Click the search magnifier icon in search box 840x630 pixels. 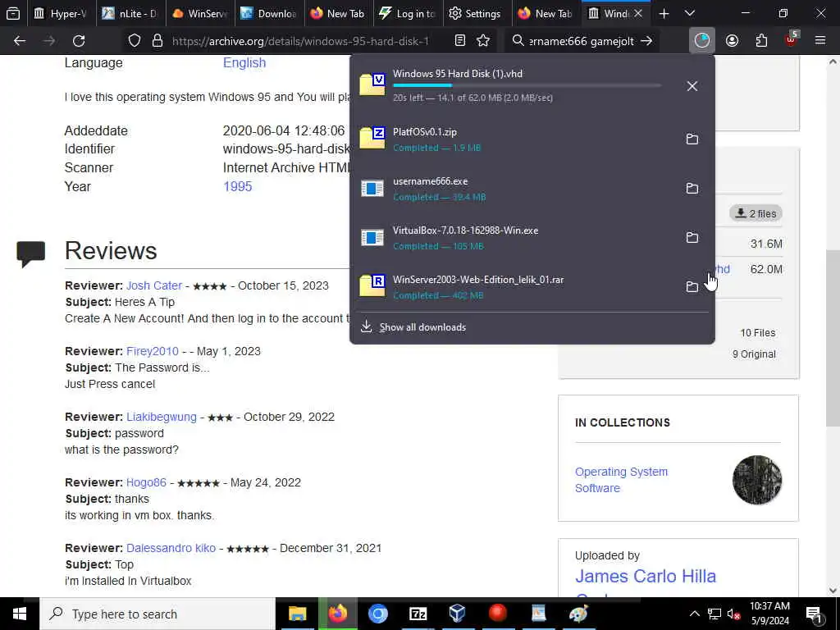518,41
